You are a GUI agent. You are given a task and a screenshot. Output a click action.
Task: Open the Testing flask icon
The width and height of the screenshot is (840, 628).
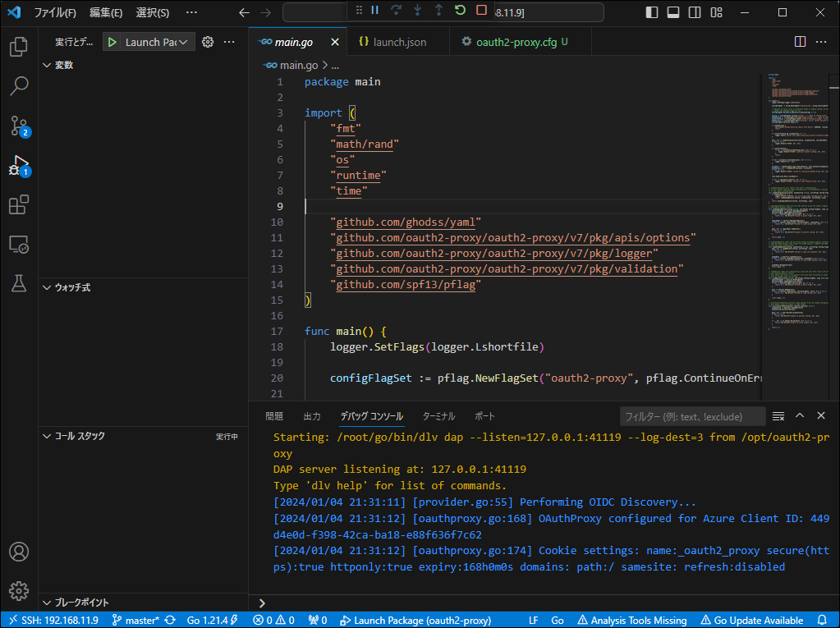pos(19,283)
